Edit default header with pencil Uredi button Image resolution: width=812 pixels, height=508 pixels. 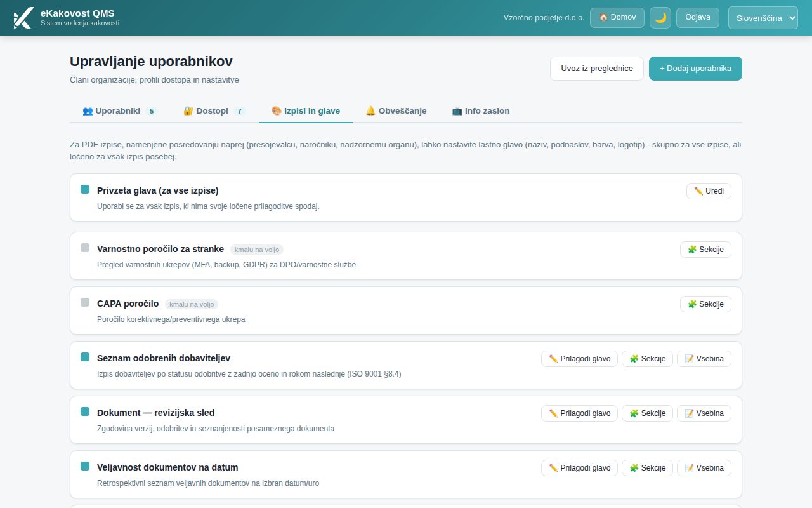pos(709,191)
